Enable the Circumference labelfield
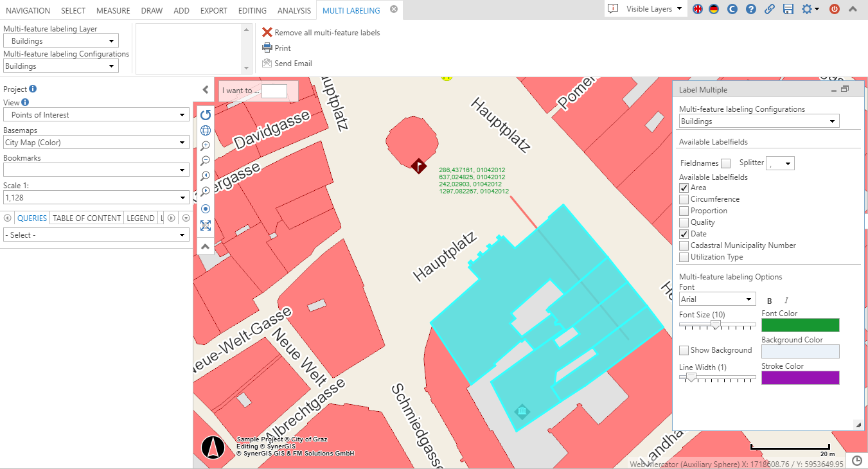 684,199
